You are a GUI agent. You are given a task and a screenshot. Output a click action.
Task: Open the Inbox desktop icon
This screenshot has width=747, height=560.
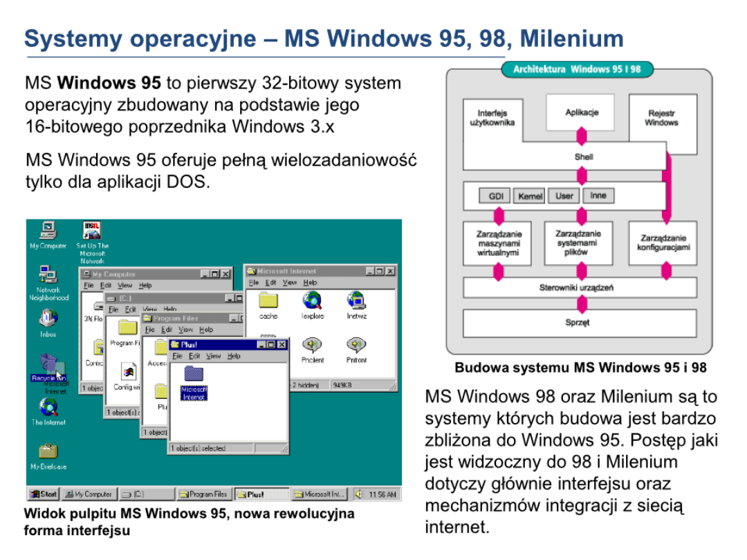click(x=48, y=318)
